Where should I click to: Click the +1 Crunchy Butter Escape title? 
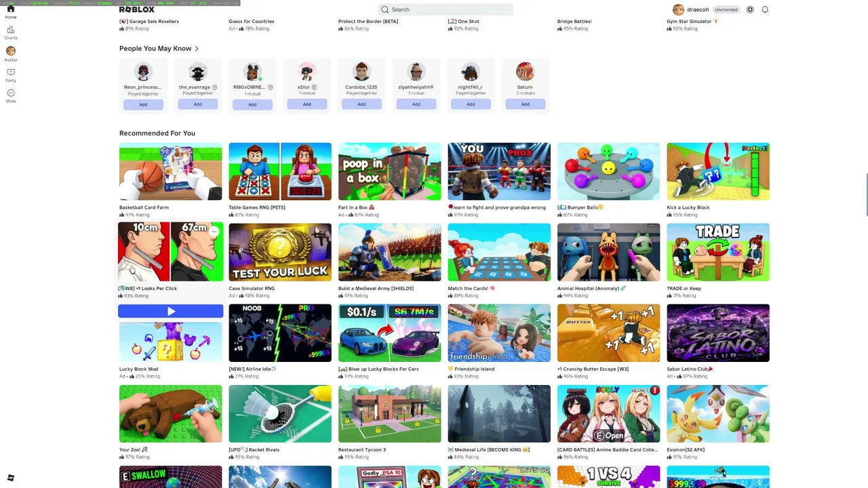[593, 369]
